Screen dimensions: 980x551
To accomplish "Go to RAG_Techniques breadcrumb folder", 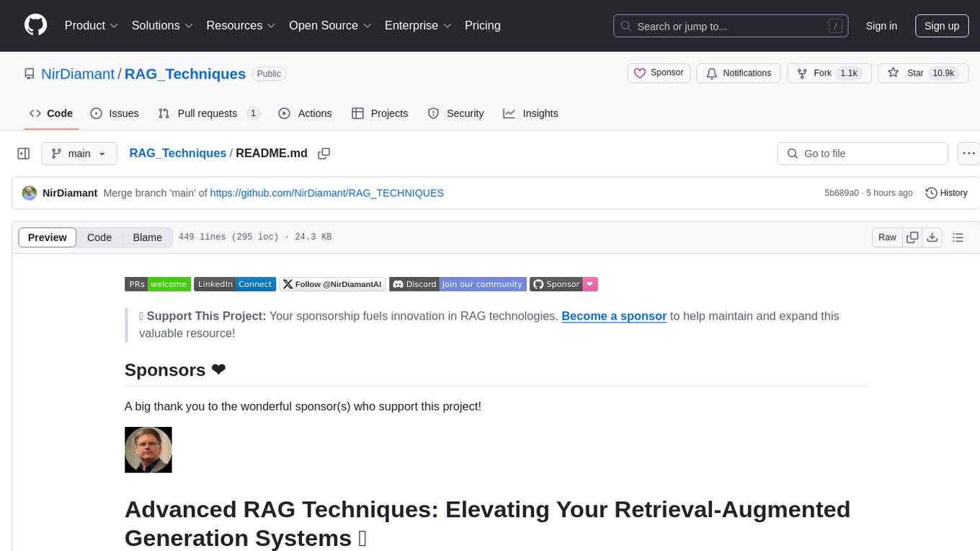I will click(178, 153).
